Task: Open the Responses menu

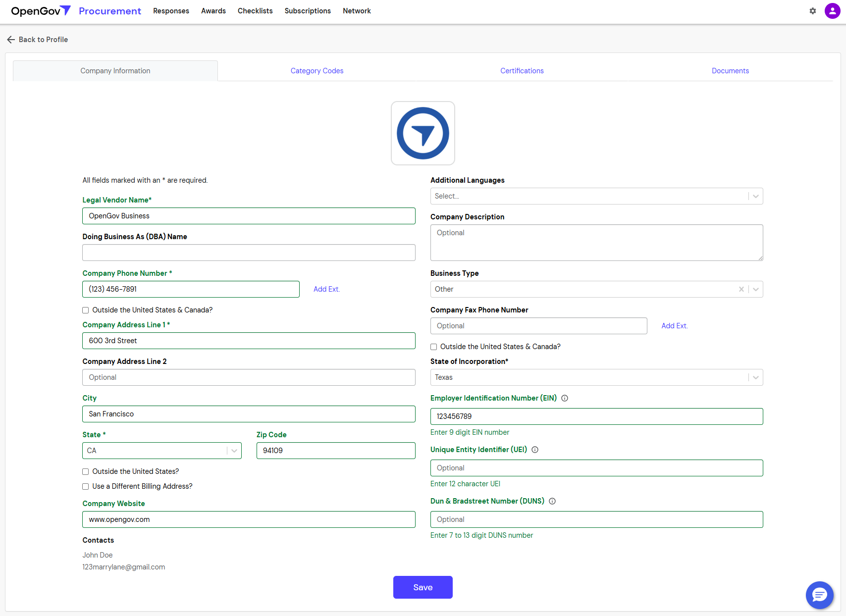Action: 171,11
